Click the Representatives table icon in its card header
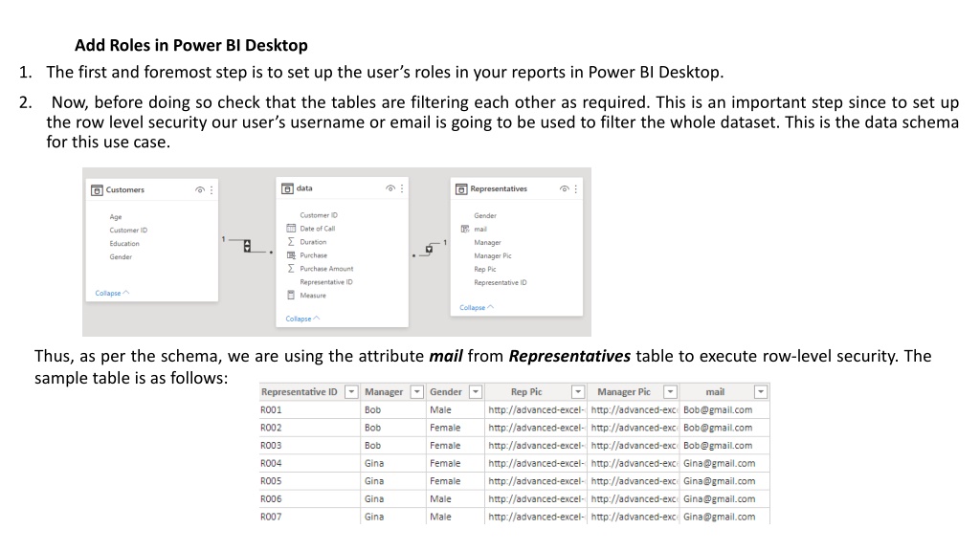 (461, 189)
